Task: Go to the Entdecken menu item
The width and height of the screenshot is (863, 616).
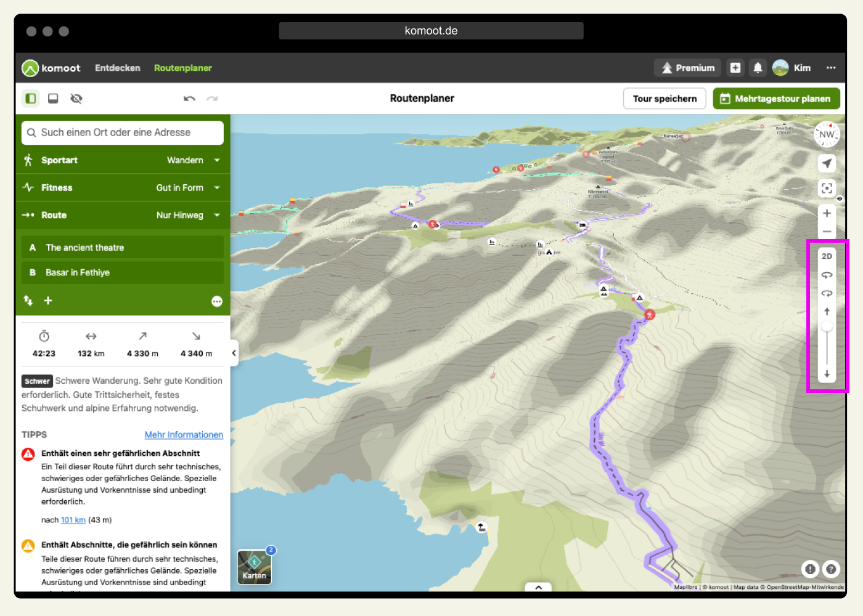Action: [x=118, y=68]
